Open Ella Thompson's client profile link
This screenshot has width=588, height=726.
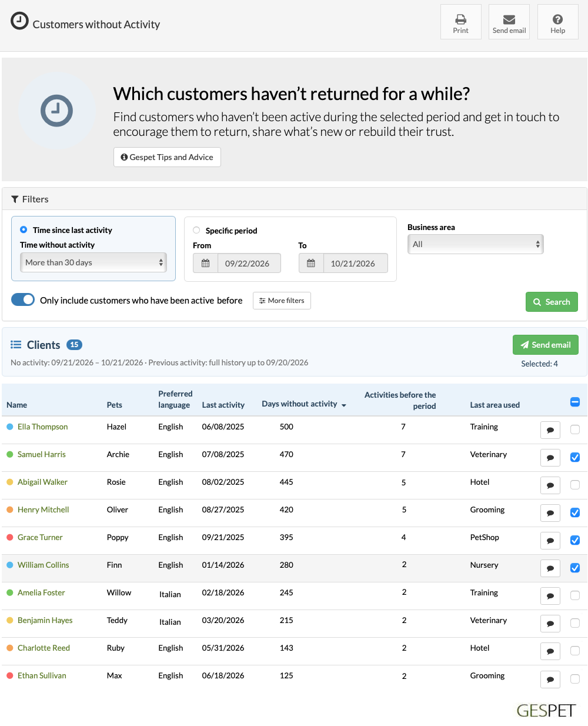pos(42,427)
